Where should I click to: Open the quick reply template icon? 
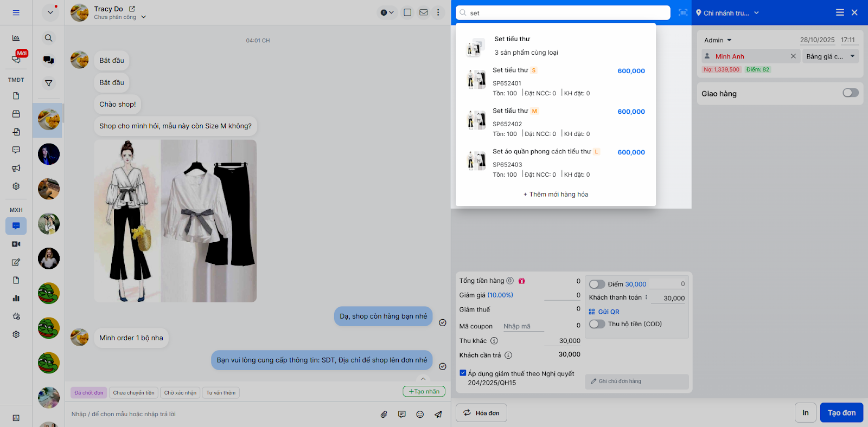[402, 414]
